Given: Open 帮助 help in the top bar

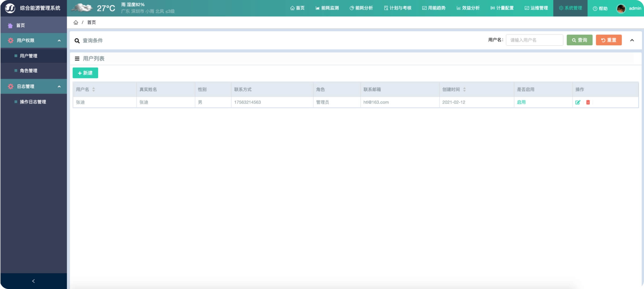Looking at the screenshot, I should pos(600,9).
